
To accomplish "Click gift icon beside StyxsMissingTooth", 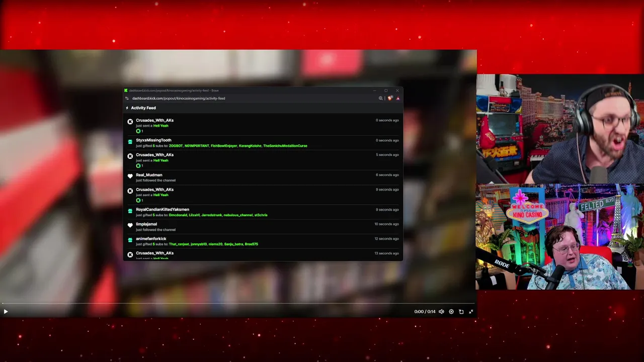I will click(130, 142).
